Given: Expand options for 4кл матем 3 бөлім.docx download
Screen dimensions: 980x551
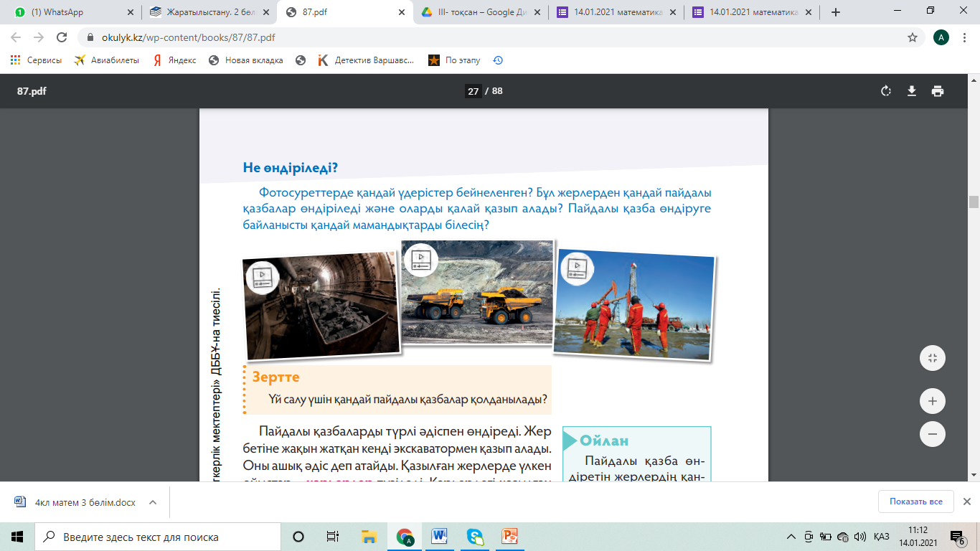Looking at the screenshot, I should click(153, 502).
